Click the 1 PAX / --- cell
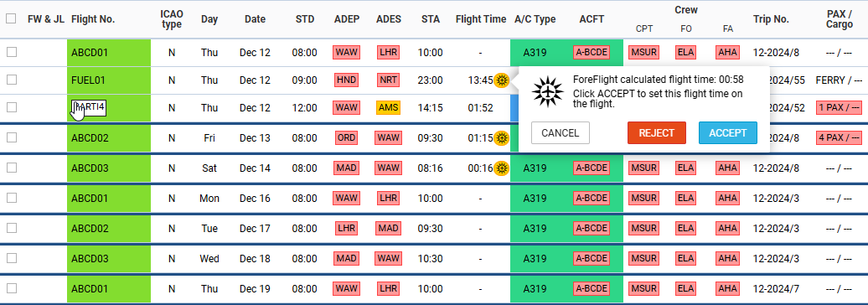Viewport: 868px width, 305px height. click(839, 108)
